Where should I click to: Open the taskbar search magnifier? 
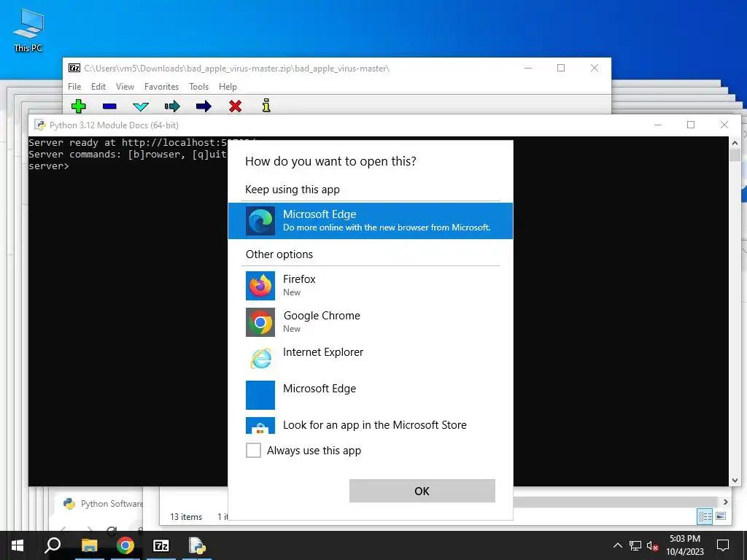(53, 545)
